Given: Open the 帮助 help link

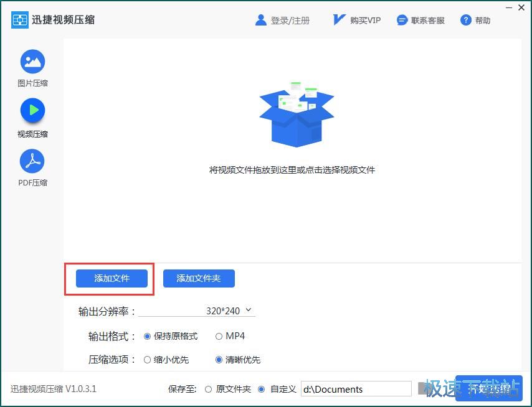Looking at the screenshot, I should pyautogui.click(x=482, y=21).
